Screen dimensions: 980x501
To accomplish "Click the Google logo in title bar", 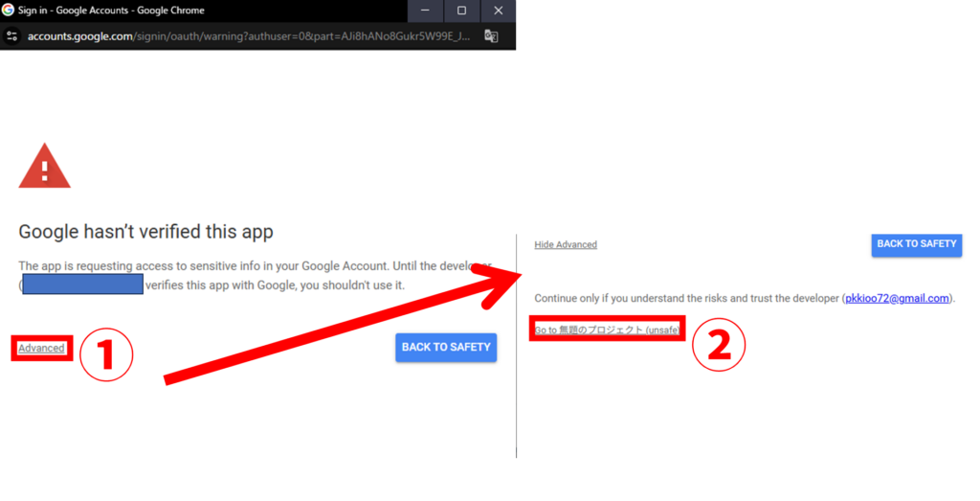I will pyautogui.click(x=8, y=10).
